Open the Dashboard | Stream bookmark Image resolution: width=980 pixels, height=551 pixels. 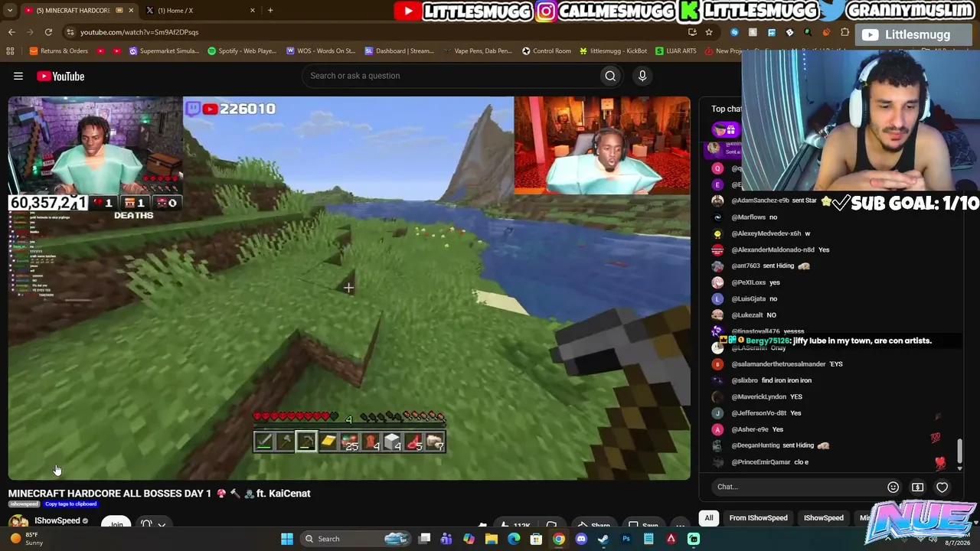[400, 51]
